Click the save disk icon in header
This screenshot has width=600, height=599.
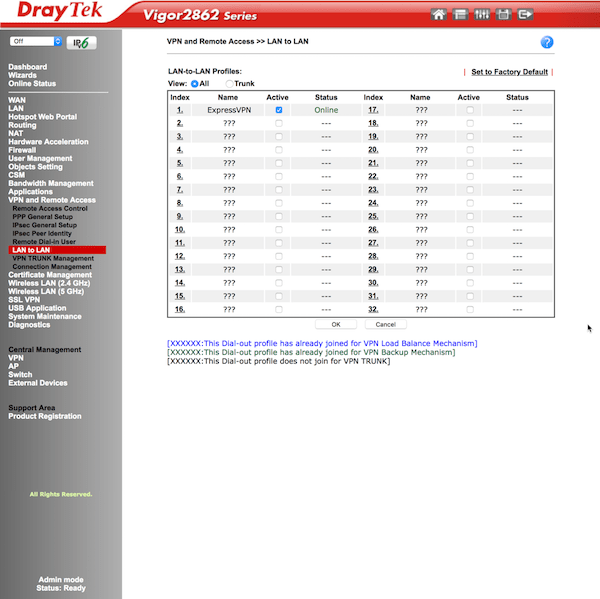(504, 15)
